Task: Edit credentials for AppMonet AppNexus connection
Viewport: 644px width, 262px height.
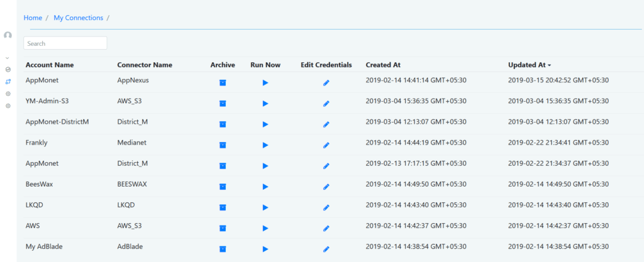Action: pyautogui.click(x=326, y=83)
